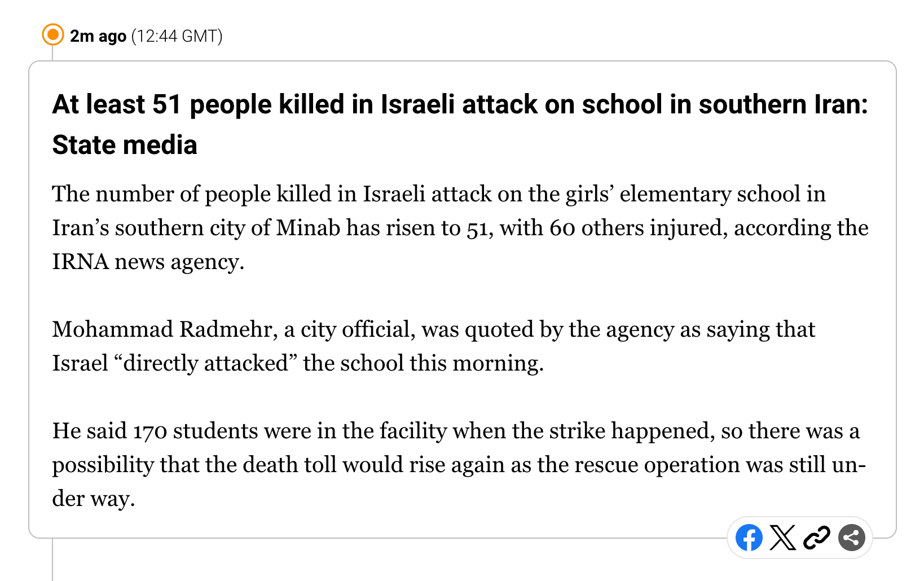924x581 pixels.
Task: Open the general share options icon
Action: 852,538
